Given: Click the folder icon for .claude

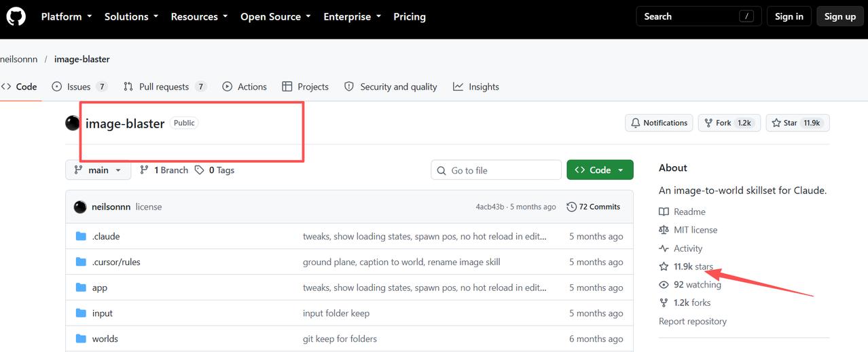Looking at the screenshot, I should pyautogui.click(x=81, y=236).
